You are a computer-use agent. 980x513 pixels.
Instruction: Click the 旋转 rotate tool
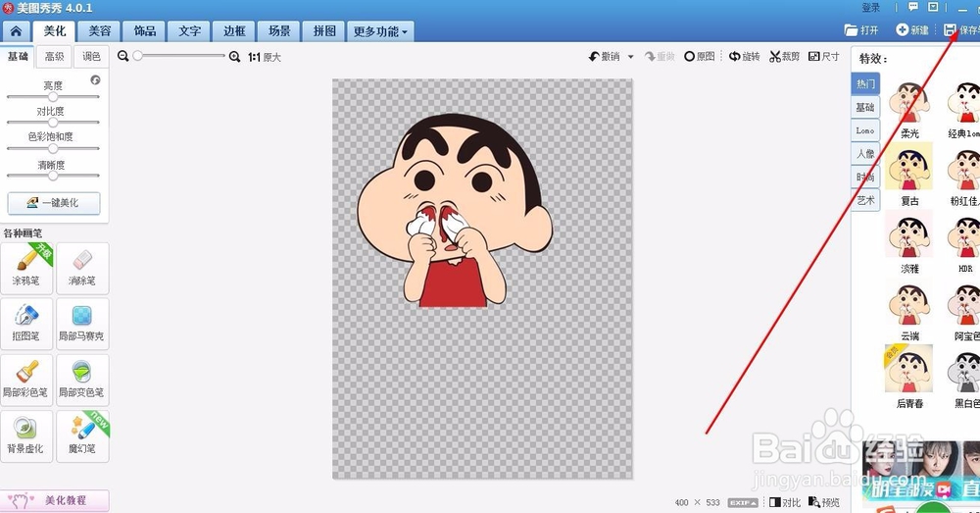click(745, 56)
